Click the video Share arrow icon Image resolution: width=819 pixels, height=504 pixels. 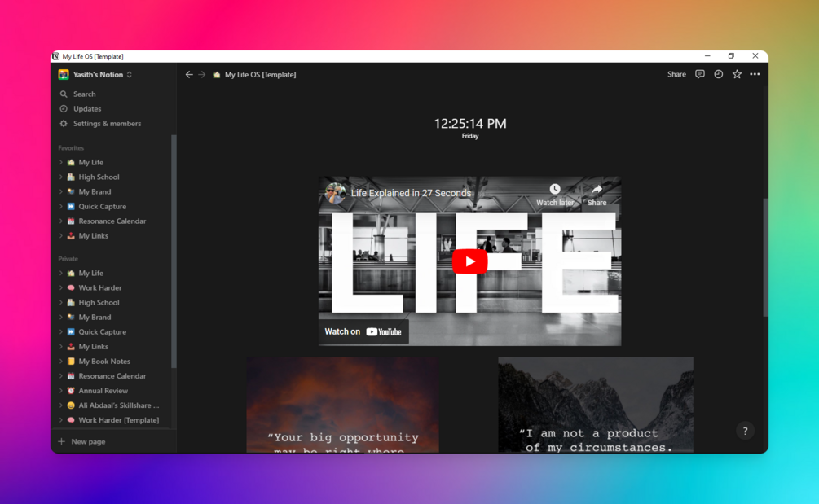pyautogui.click(x=597, y=189)
